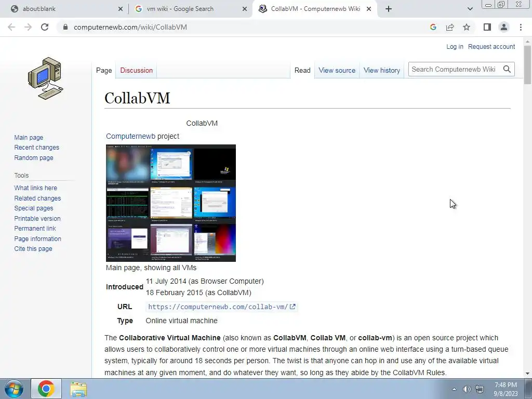Screen dimensions: 532x399
Task: Reload the page with the refresh icon
Action: [x=45, y=27]
